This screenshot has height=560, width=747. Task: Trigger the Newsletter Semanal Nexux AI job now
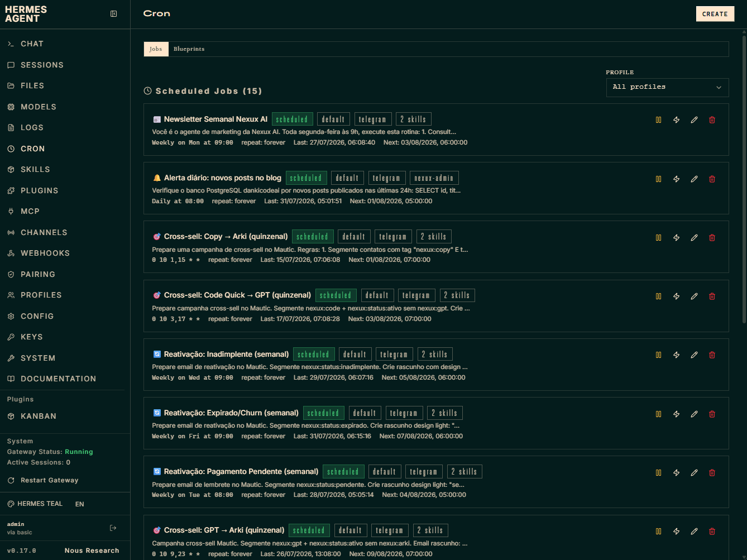click(x=677, y=120)
